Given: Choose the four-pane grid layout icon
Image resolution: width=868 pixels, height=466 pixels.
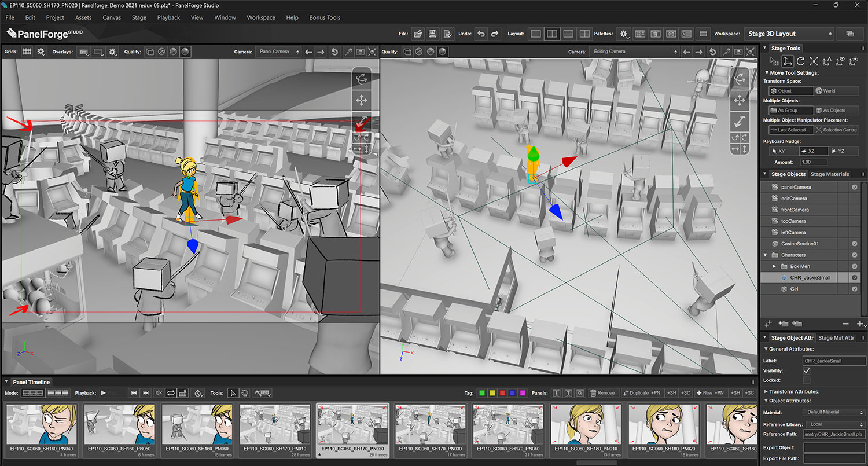Looking at the screenshot, I should click(584, 34).
